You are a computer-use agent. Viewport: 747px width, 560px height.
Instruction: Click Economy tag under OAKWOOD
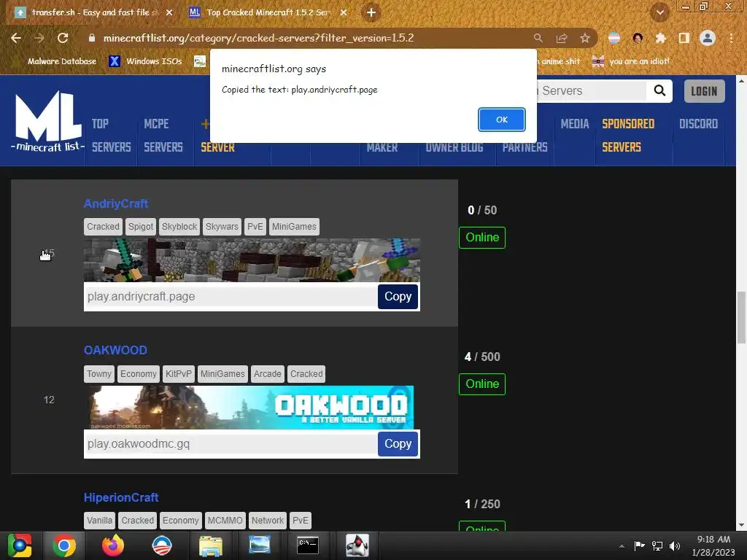(x=138, y=374)
